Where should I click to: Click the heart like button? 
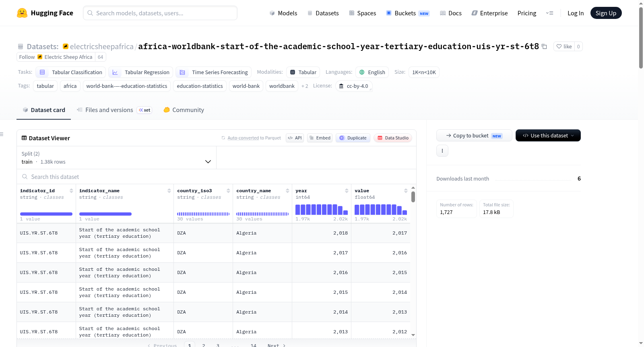coord(564,46)
